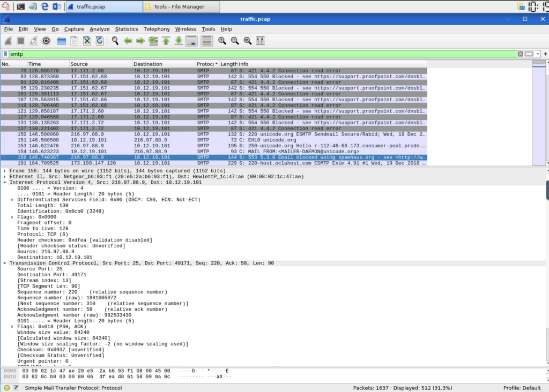
Task: Jump to first packet icon
Action: click(x=166, y=41)
